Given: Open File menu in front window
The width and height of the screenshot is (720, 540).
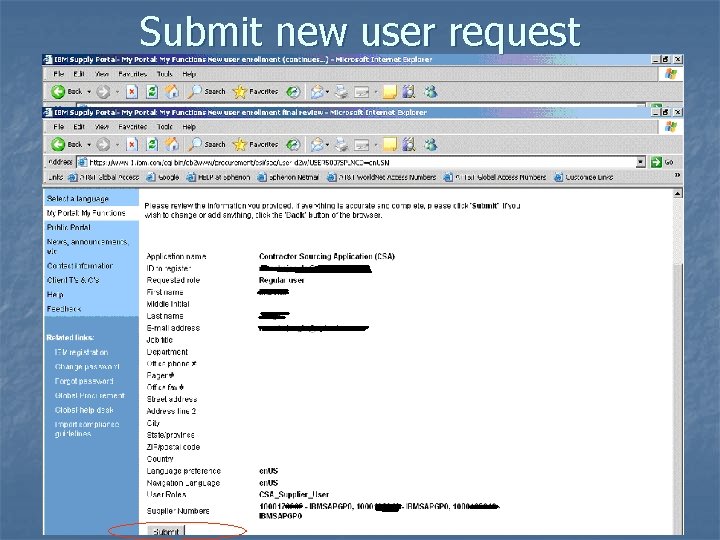Looking at the screenshot, I should click(59, 127).
